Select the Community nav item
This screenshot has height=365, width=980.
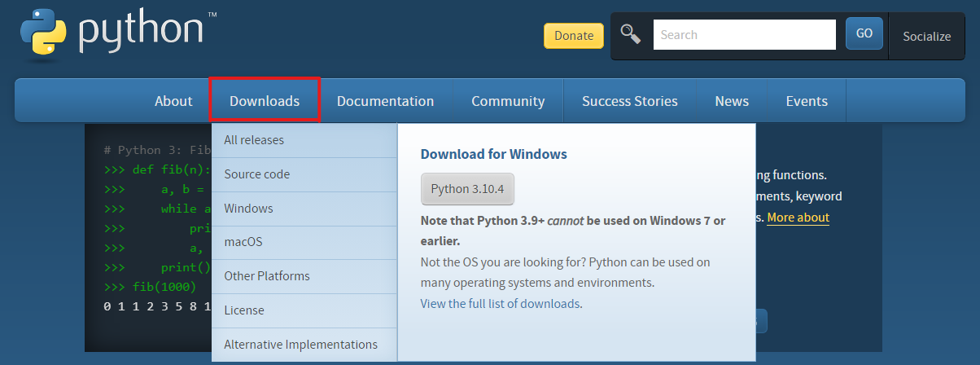[508, 101]
